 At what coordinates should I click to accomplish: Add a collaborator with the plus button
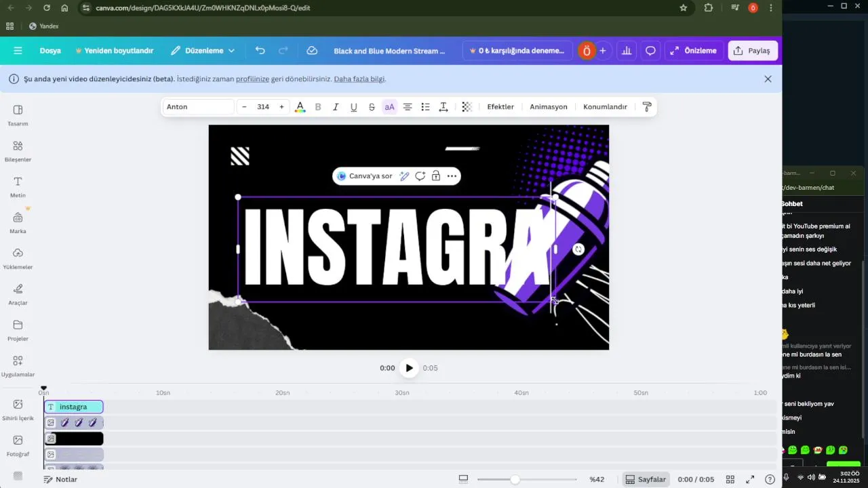pos(602,51)
